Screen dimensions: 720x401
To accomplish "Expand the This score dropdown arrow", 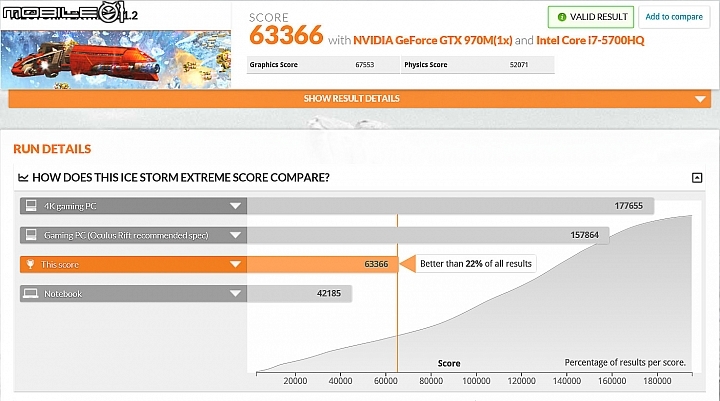I will [x=235, y=265].
